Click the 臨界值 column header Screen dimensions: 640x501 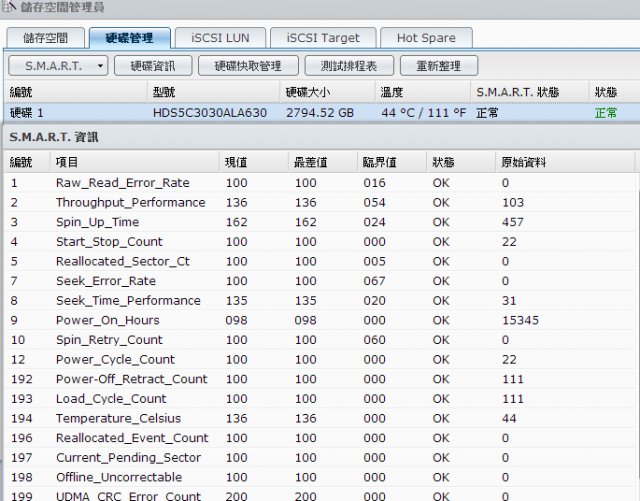392,162
